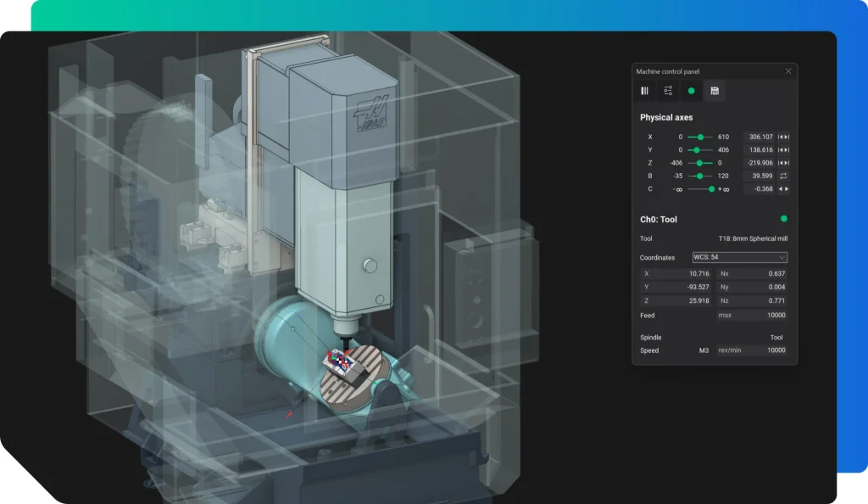
Task: Jump Y axis to its maximum limit
Action: pos(787,149)
